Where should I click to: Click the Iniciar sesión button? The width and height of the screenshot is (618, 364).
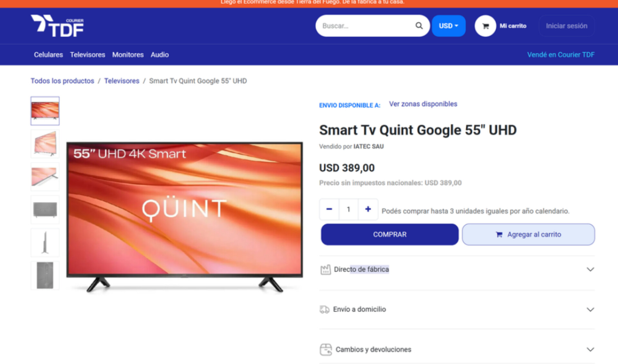566,26
